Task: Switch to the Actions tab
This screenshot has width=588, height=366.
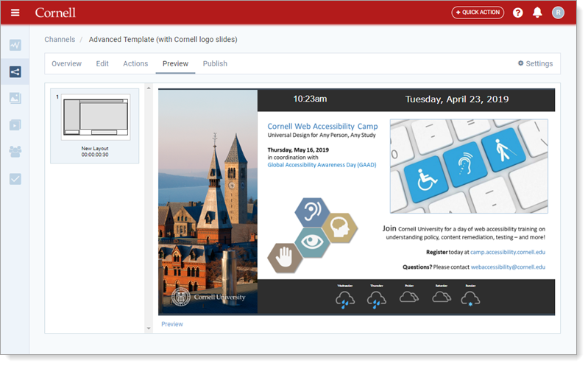Action: (x=135, y=64)
